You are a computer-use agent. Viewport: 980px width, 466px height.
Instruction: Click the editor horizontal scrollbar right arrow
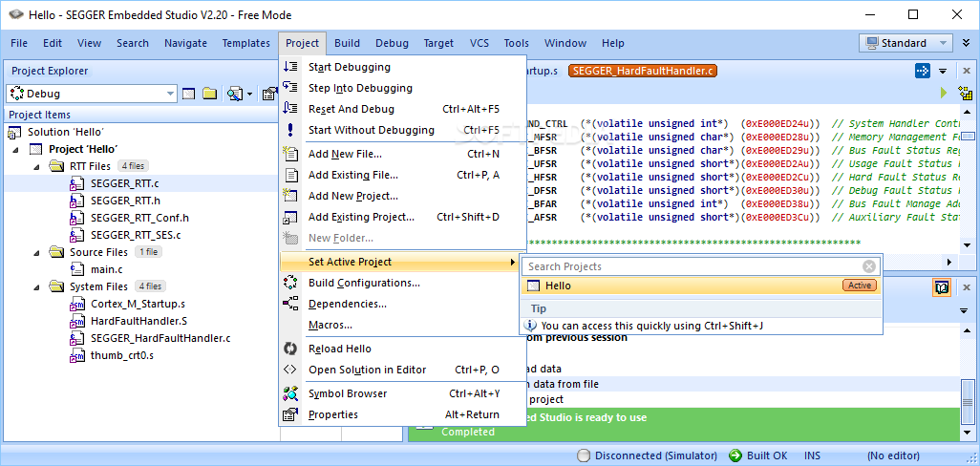coord(949,262)
